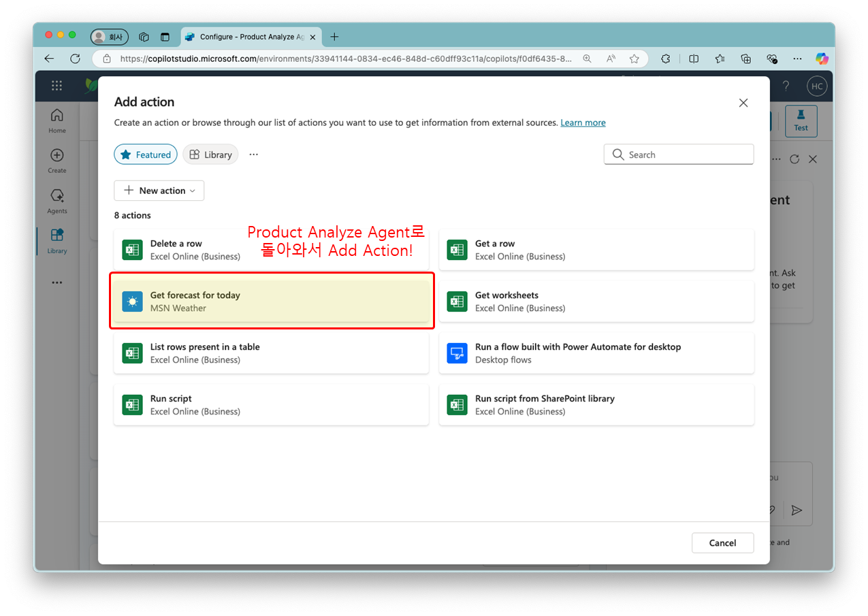
Task: Open the HC account avatar
Action: [816, 86]
